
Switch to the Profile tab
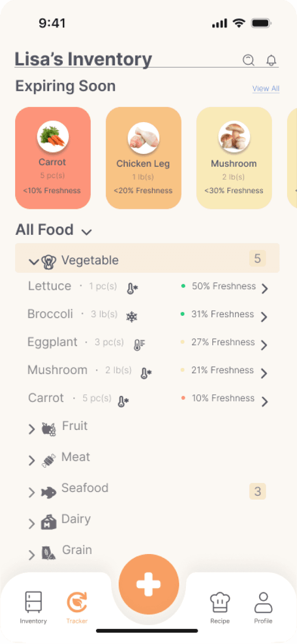[x=263, y=608]
